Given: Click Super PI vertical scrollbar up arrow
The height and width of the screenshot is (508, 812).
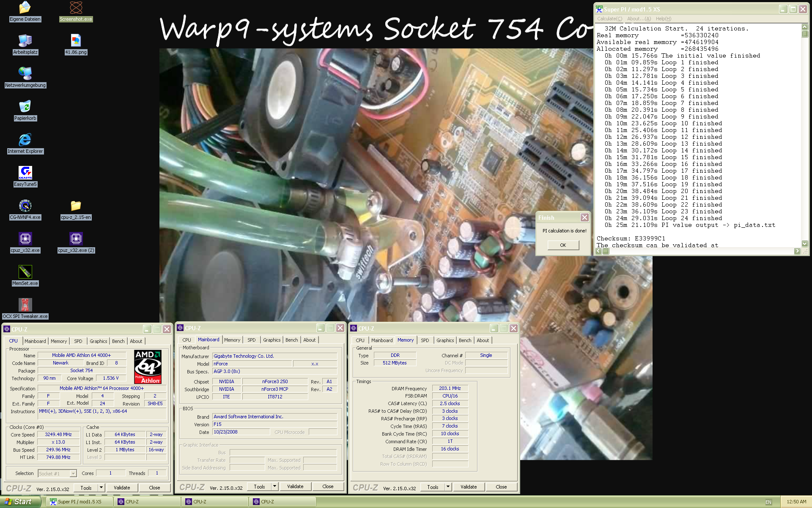Looking at the screenshot, I should [x=804, y=27].
